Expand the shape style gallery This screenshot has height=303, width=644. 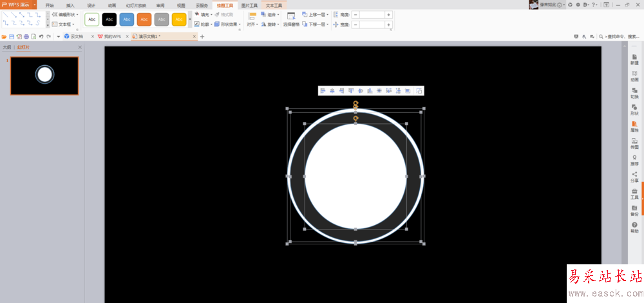point(190,19)
